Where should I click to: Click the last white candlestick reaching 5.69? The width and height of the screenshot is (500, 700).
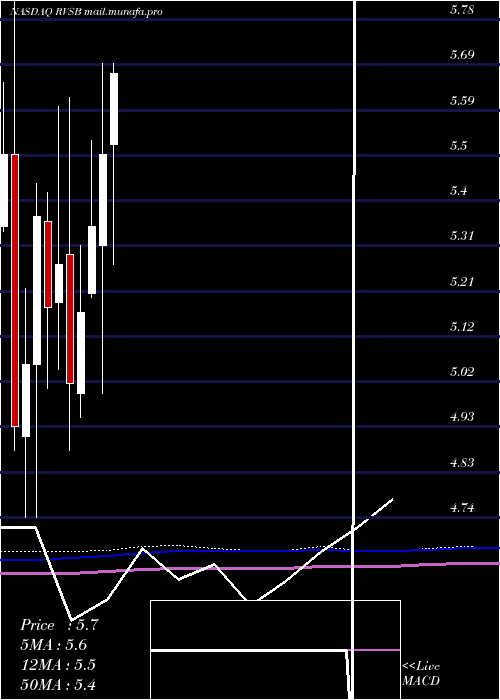(114, 109)
